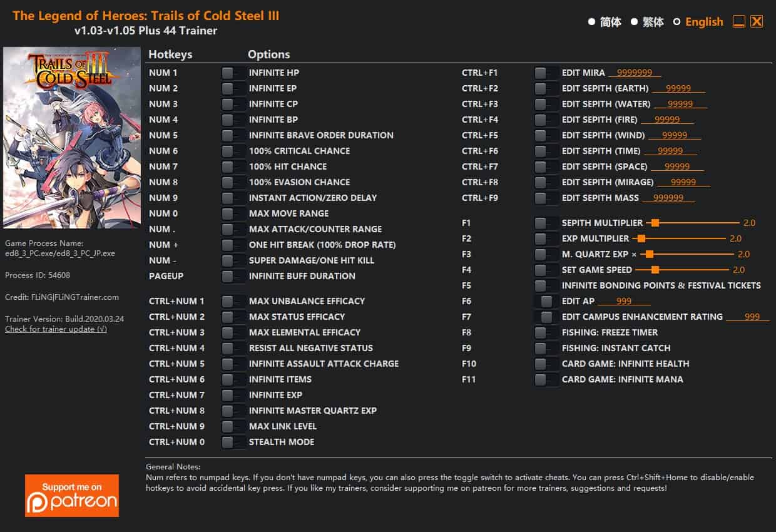Enable Instant Action/Zero Delay
The width and height of the screenshot is (776, 532).
tap(233, 198)
